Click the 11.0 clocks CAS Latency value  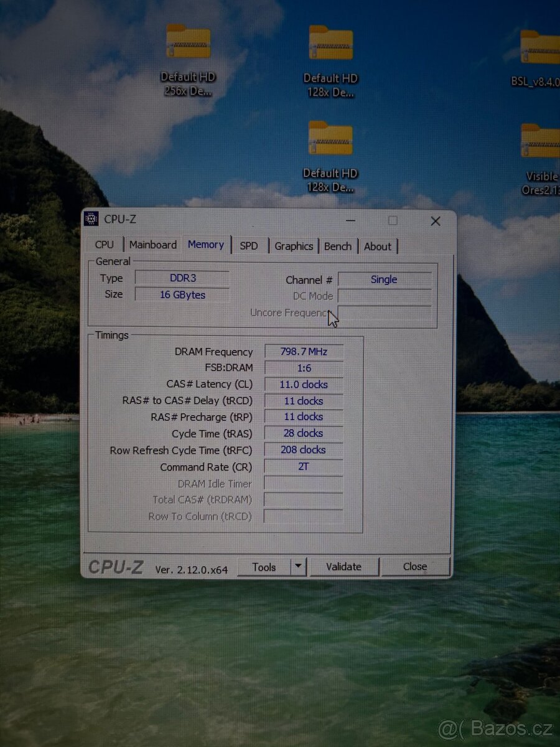pyautogui.click(x=304, y=384)
